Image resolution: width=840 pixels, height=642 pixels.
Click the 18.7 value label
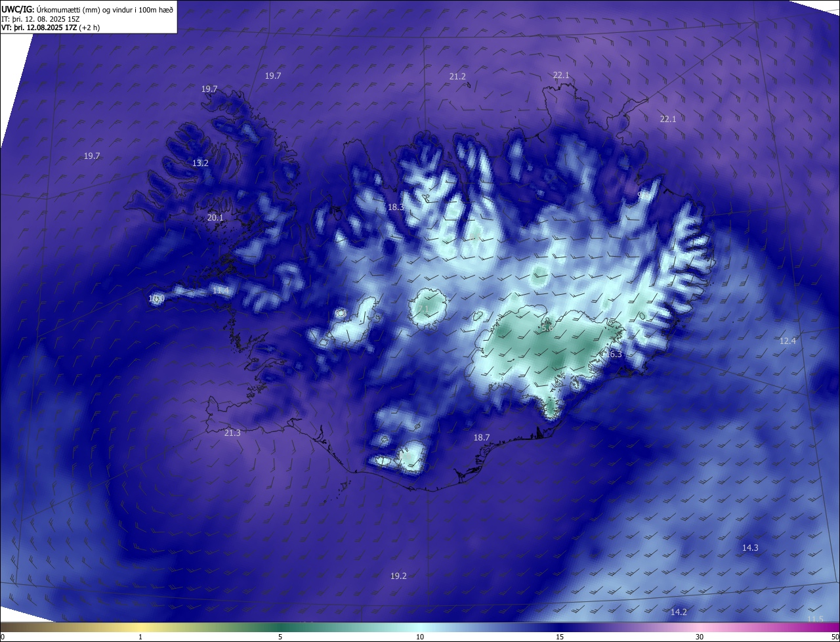(482, 437)
